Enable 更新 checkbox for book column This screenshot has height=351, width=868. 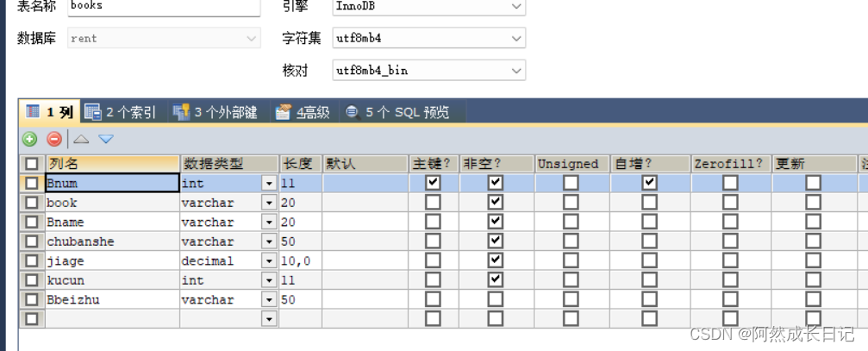tap(813, 202)
